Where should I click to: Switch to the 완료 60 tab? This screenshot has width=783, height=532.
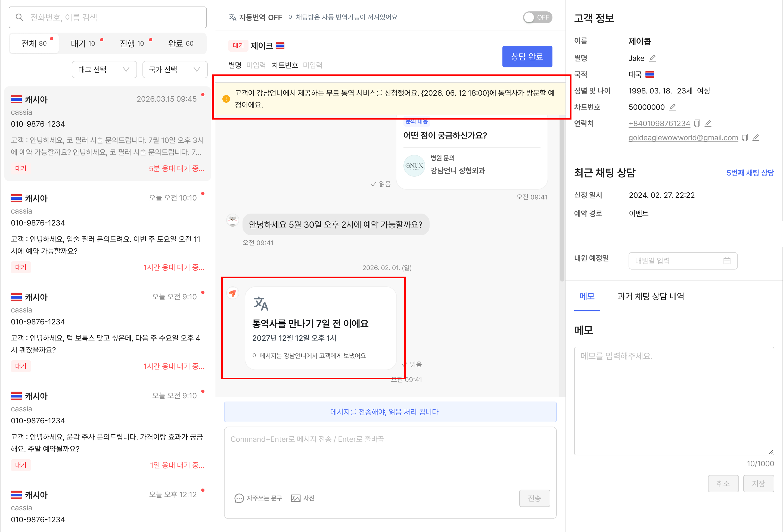click(181, 43)
